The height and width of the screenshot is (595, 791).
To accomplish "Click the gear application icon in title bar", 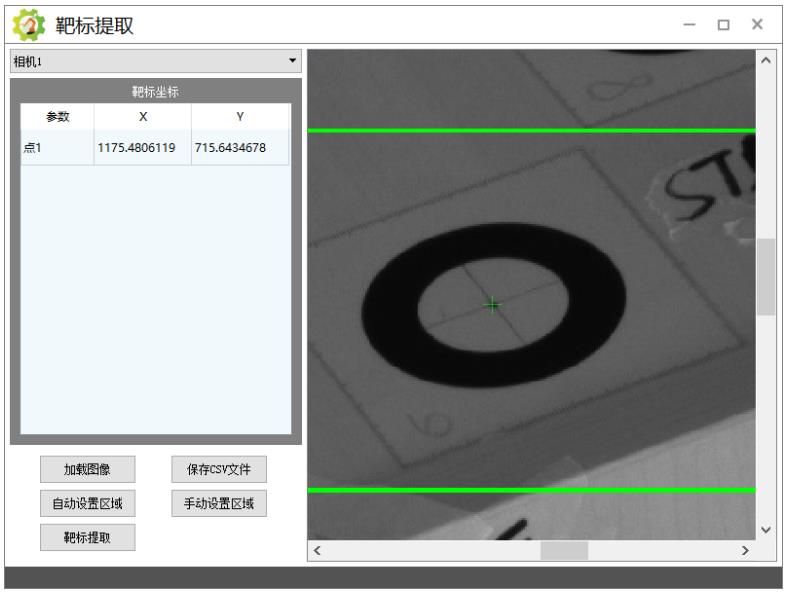I will pos(29,25).
